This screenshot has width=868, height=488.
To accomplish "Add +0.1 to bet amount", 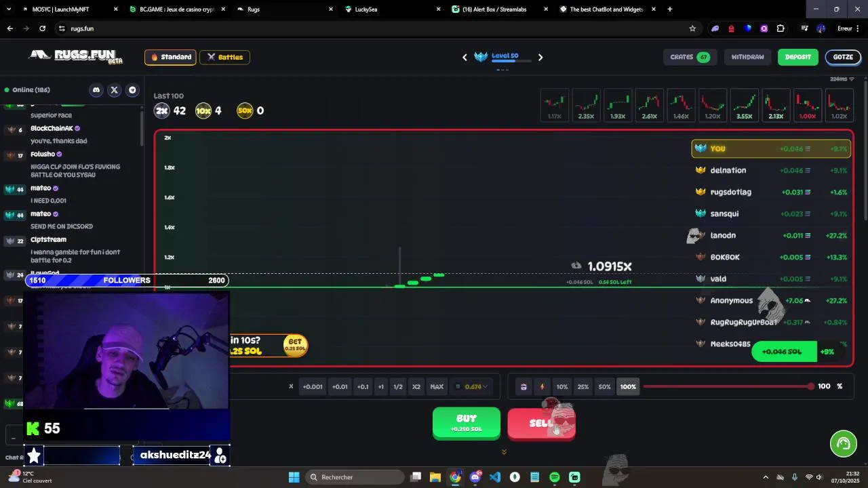I will (x=363, y=387).
